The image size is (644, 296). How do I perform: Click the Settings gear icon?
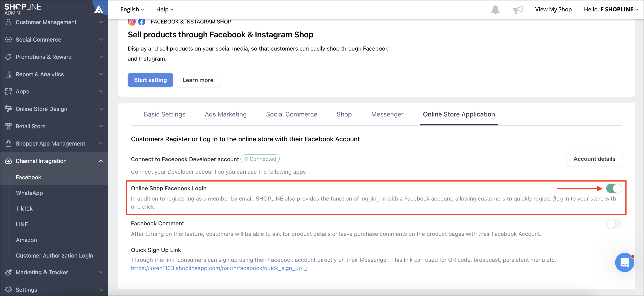[9, 290]
